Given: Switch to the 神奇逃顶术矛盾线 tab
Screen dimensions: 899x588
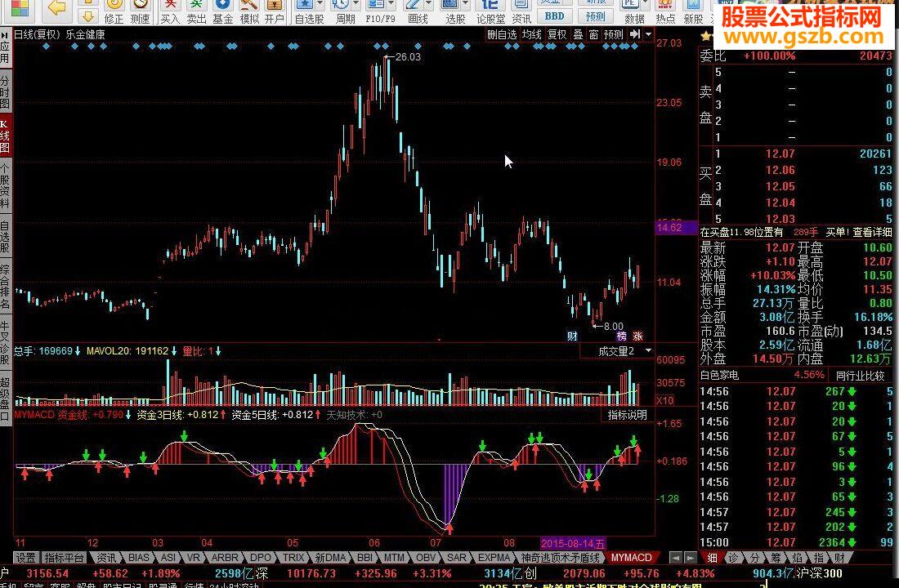Looking at the screenshot, I should point(560,558).
